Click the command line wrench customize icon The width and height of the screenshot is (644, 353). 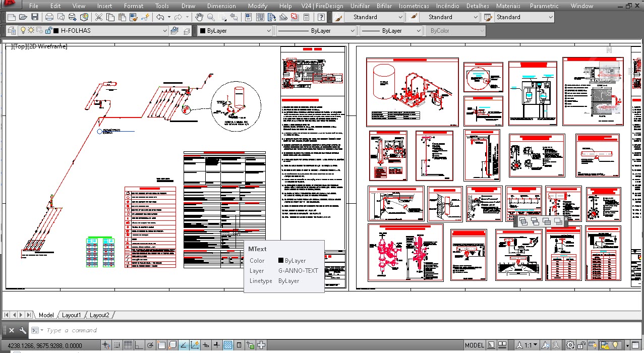[x=23, y=330]
